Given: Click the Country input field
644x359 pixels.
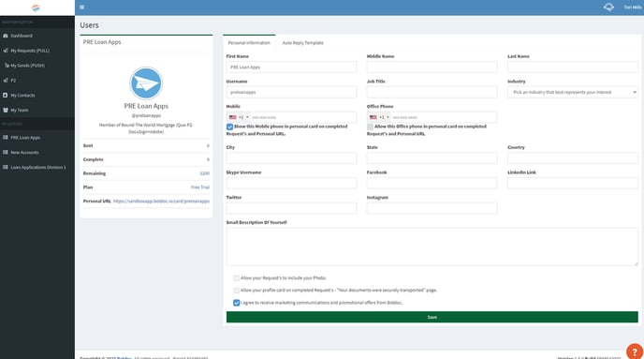Looking at the screenshot, I should [573, 157].
